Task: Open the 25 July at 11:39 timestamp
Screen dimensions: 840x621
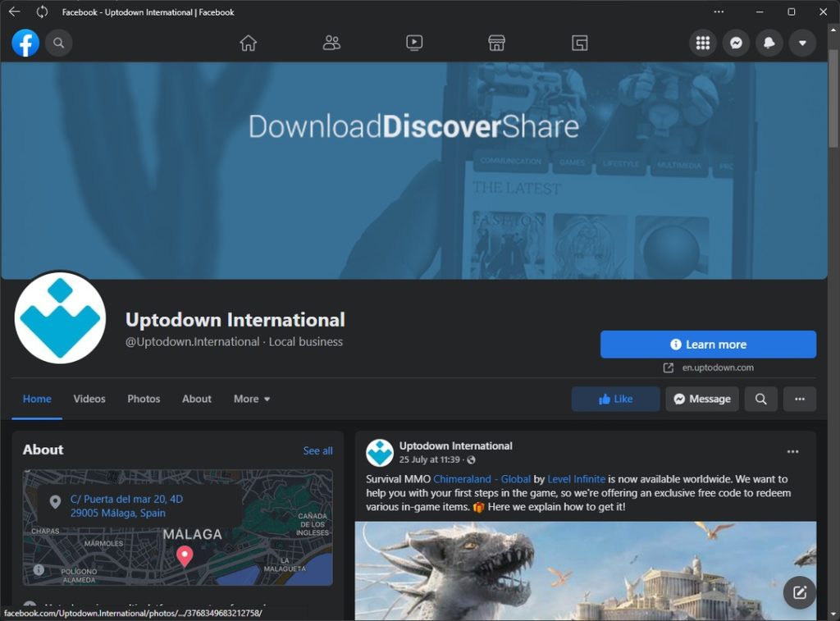Action: (429, 459)
